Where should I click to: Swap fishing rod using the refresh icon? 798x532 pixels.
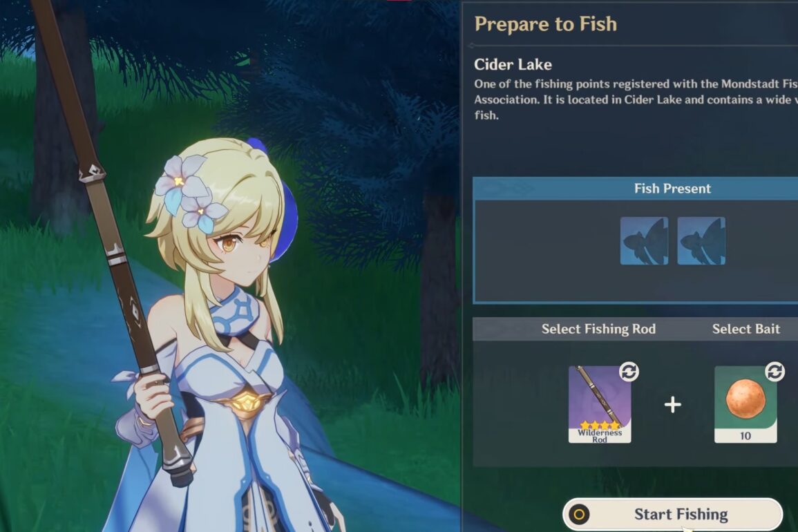(x=629, y=372)
